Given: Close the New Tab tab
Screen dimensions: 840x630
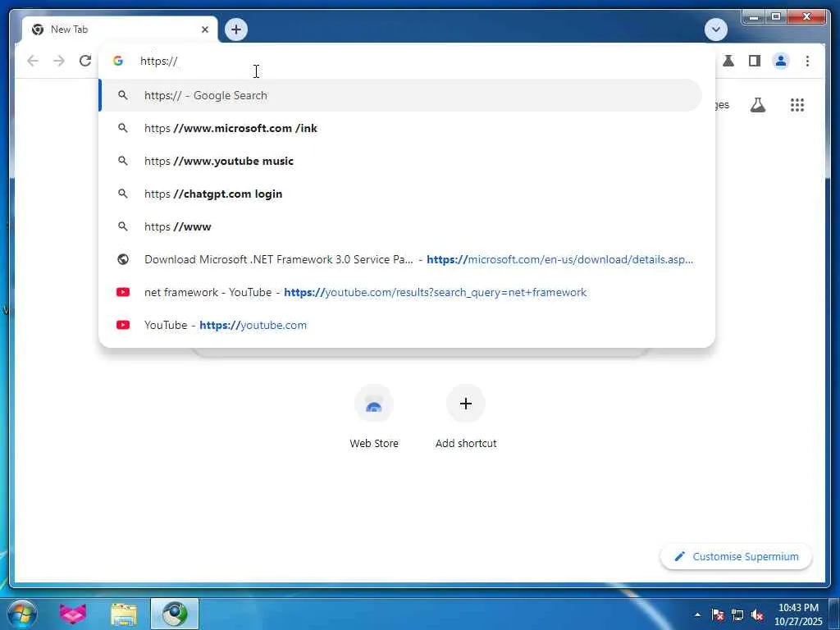Looking at the screenshot, I should [x=204, y=30].
